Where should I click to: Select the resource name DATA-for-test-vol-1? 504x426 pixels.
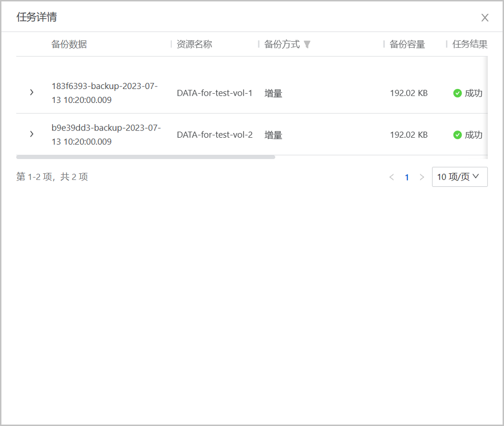[x=215, y=93]
